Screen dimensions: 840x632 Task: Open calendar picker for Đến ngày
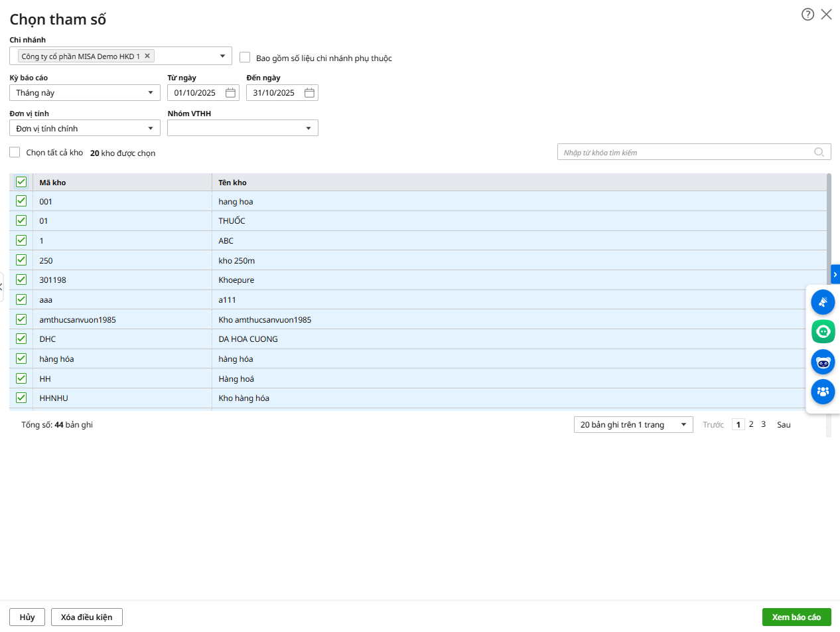(x=309, y=93)
